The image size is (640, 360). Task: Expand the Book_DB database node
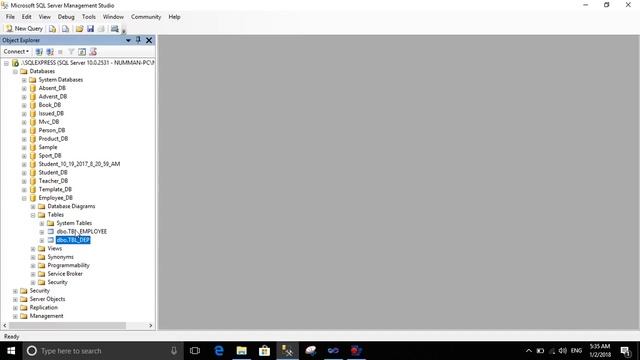[24, 105]
